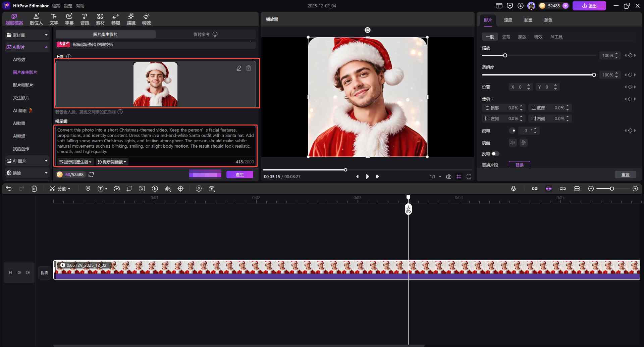Mute the video track audio
The width and height of the screenshot is (644, 347).
click(x=28, y=272)
